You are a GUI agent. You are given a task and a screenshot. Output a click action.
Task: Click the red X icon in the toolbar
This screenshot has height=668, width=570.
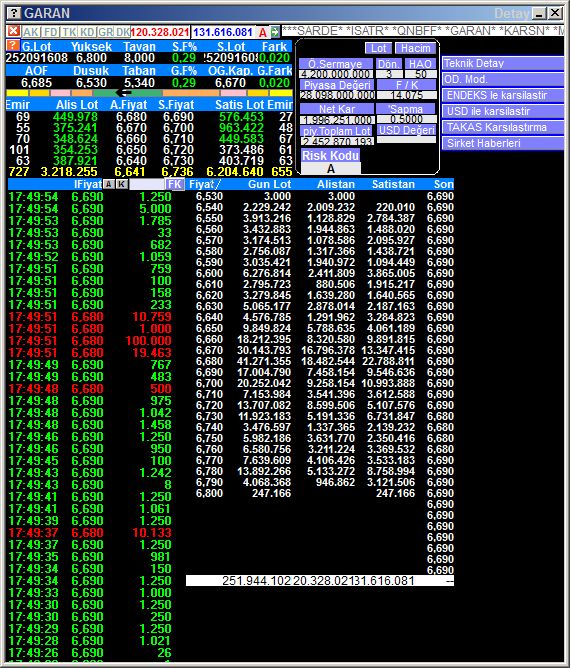[14, 31]
